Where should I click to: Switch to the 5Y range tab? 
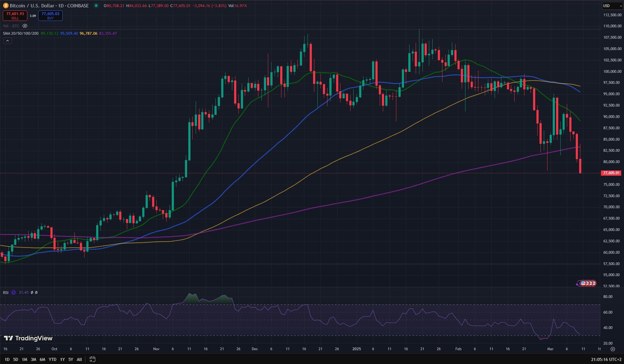pyautogui.click(x=71, y=359)
